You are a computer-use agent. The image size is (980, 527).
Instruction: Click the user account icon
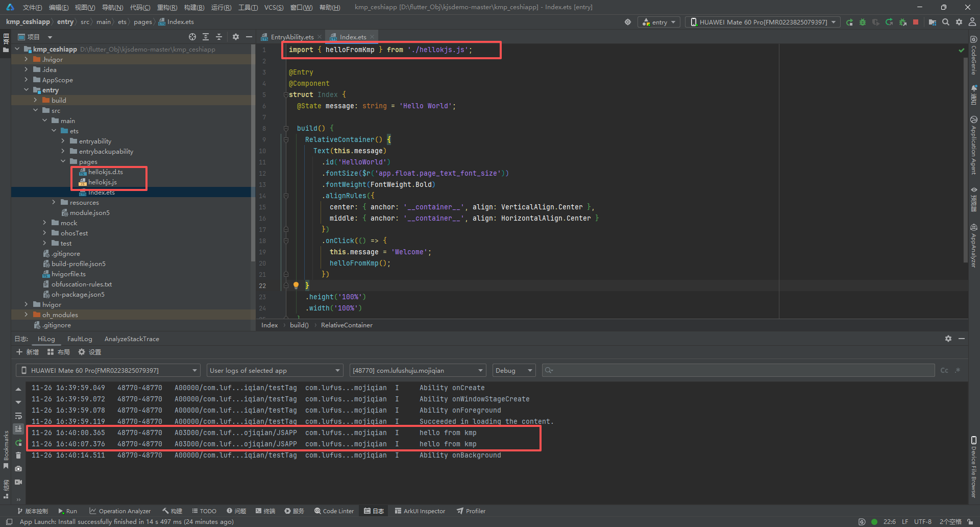click(x=972, y=22)
